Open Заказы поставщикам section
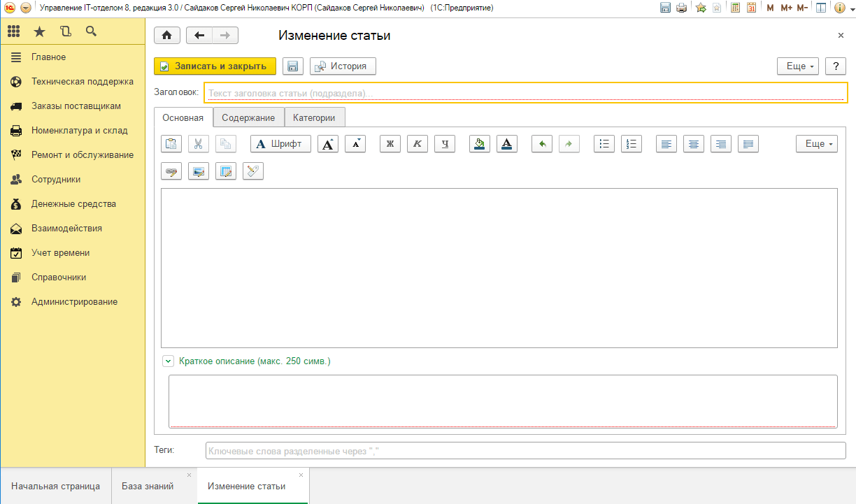The width and height of the screenshot is (856, 504). [73, 106]
